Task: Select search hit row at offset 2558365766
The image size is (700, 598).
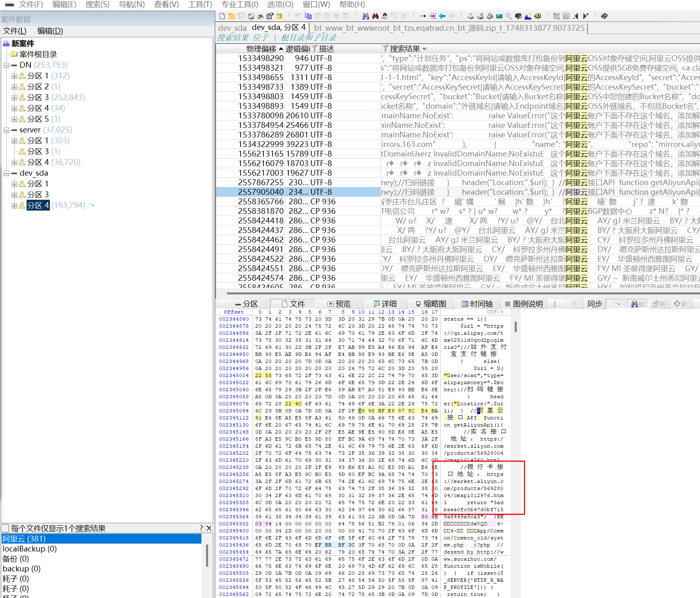Action: 260,201
